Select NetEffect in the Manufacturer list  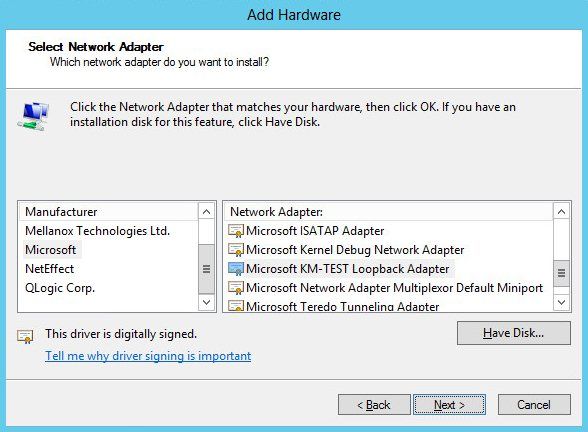coord(50,269)
